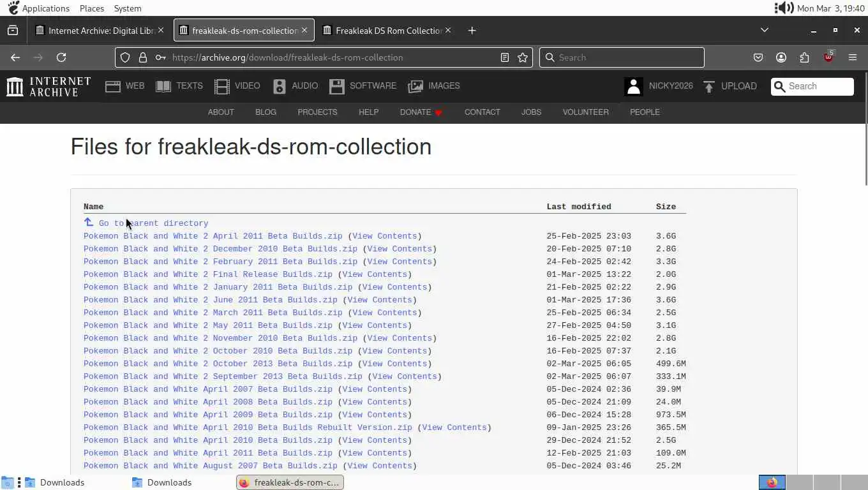The width and height of the screenshot is (868, 490).
Task: Open the Help link
Action: tap(368, 112)
